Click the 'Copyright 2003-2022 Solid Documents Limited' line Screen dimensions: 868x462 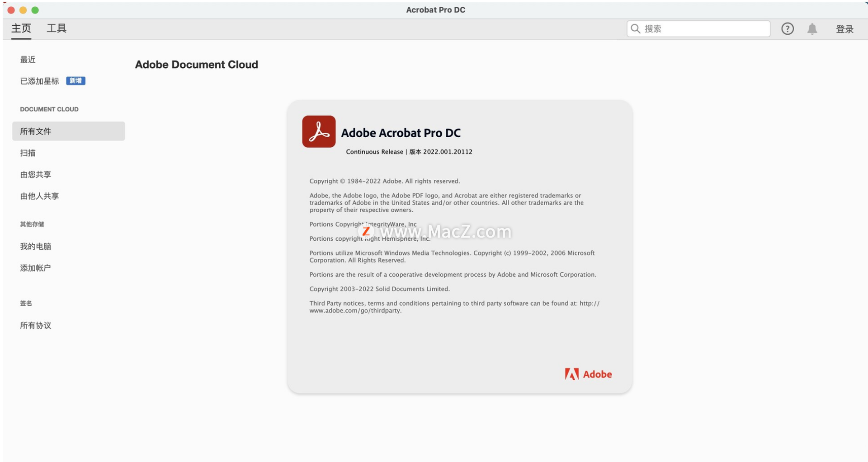pyautogui.click(x=380, y=289)
